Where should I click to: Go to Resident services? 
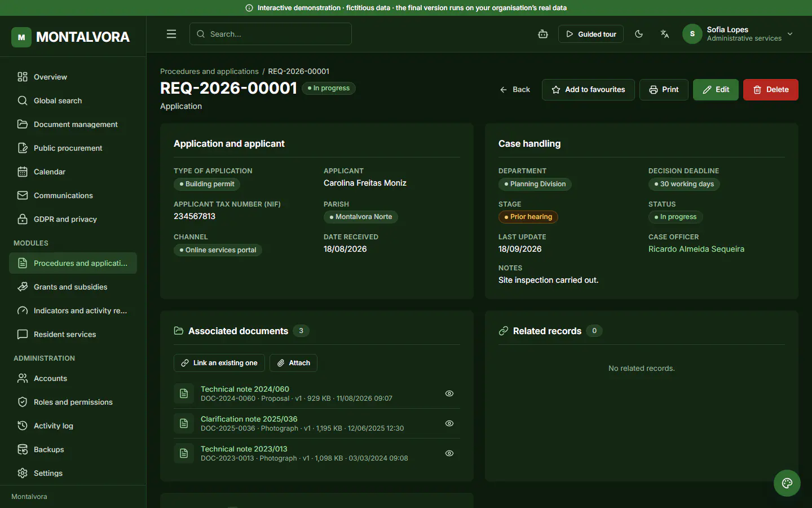click(73, 334)
